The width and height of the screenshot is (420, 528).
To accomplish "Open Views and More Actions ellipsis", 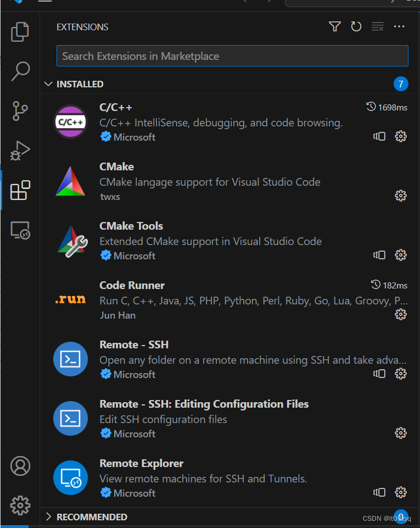I will click(x=399, y=26).
